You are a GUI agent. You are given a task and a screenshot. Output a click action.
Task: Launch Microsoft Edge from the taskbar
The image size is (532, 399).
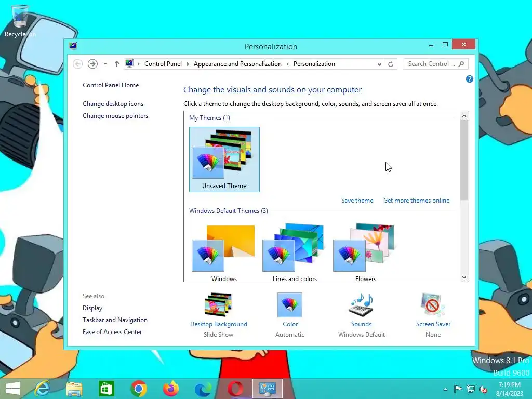pyautogui.click(x=203, y=389)
